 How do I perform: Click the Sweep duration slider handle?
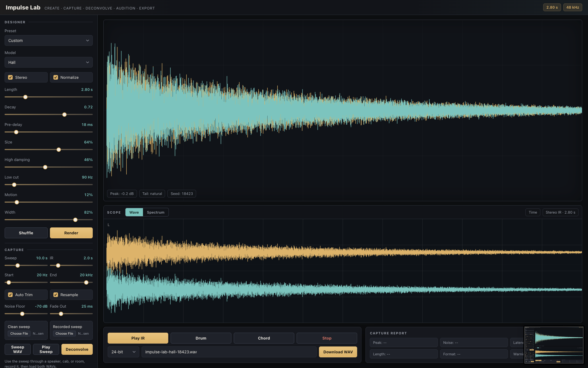pos(18,266)
